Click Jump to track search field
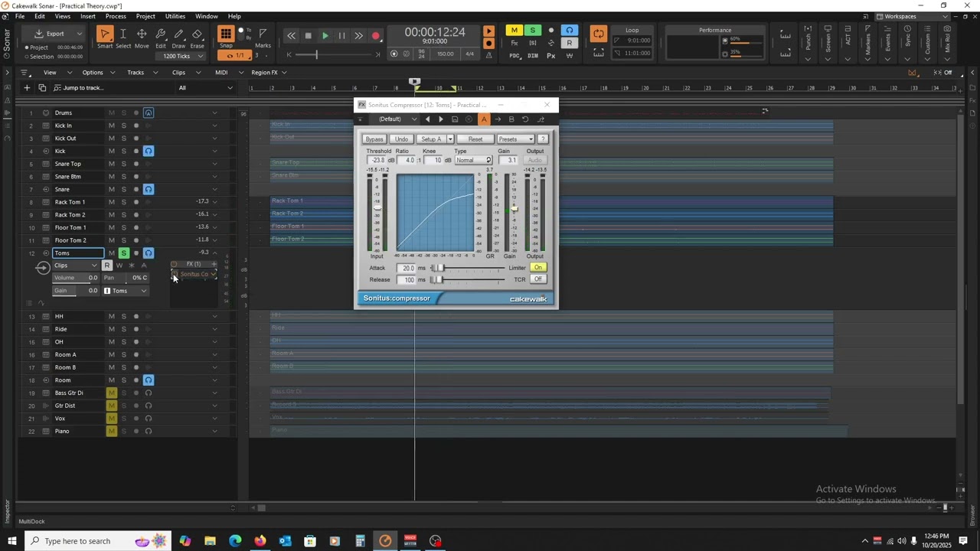The image size is (980, 551). click(x=112, y=88)
